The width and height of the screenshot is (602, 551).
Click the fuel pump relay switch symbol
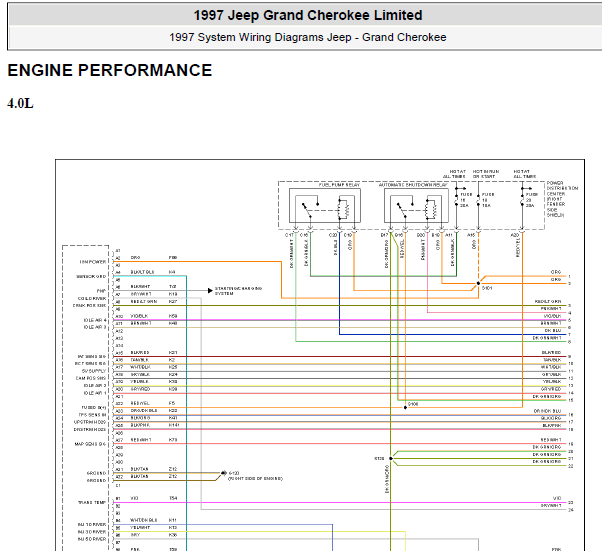pyautogui.click(x=309, y=209)
